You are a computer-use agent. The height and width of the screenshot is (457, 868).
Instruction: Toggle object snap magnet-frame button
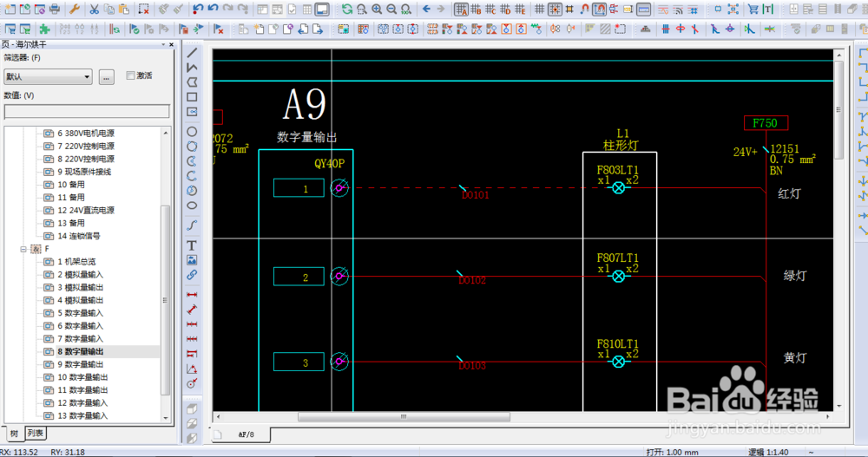[x=599, y=9]
